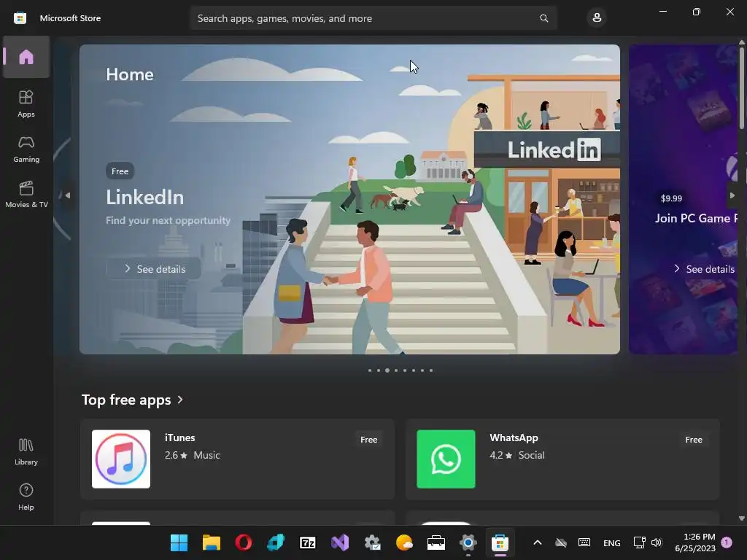
Task: Open the briefcase taskbar icon
Action: click(436, 542)
